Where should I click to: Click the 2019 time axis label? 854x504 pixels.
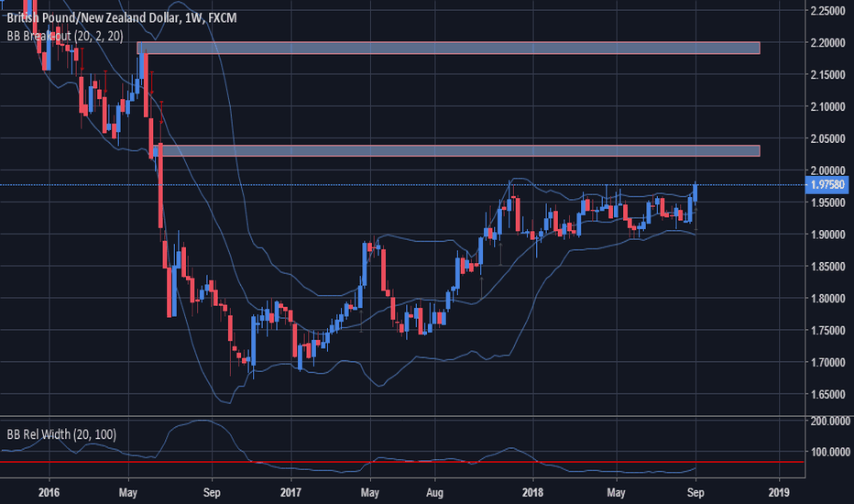tap(779, 493)
